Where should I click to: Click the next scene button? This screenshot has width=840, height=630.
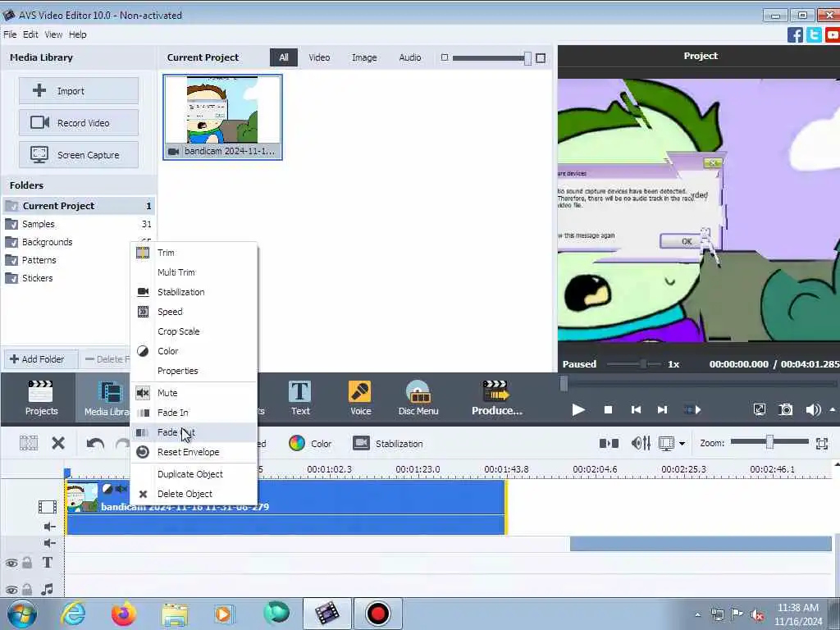692,410
